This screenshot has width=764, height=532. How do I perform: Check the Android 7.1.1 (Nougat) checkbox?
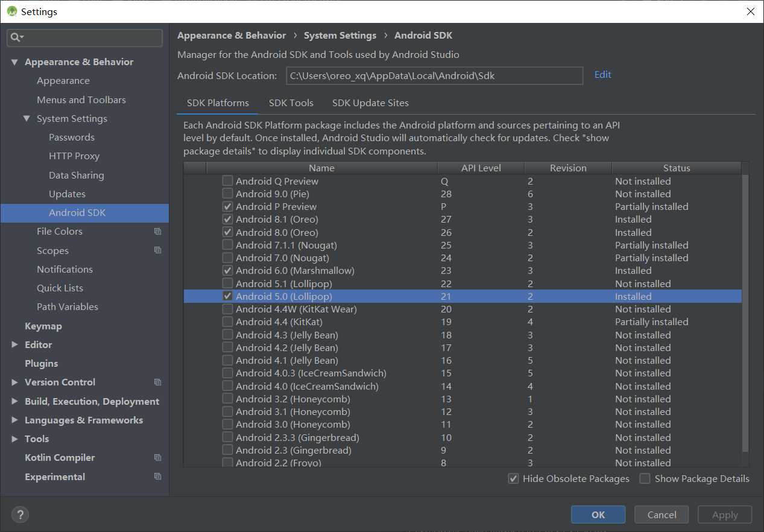pyautogui.click(x=227, y=245)
